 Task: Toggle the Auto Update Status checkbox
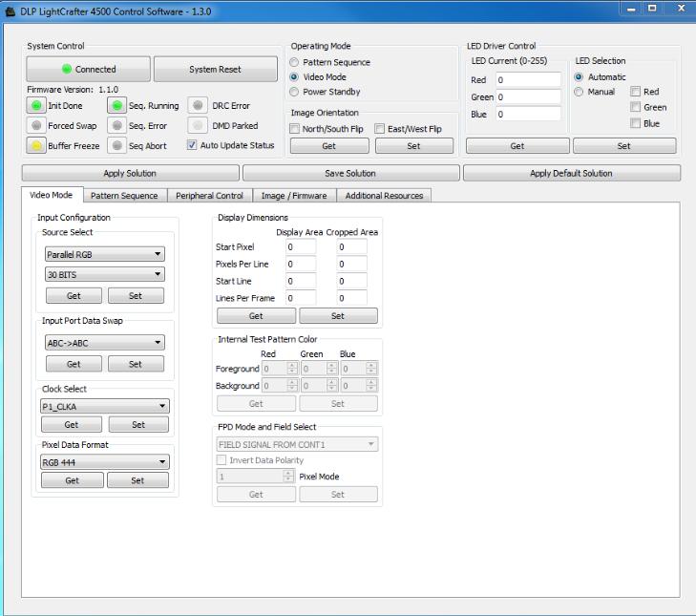pos(192,145)
